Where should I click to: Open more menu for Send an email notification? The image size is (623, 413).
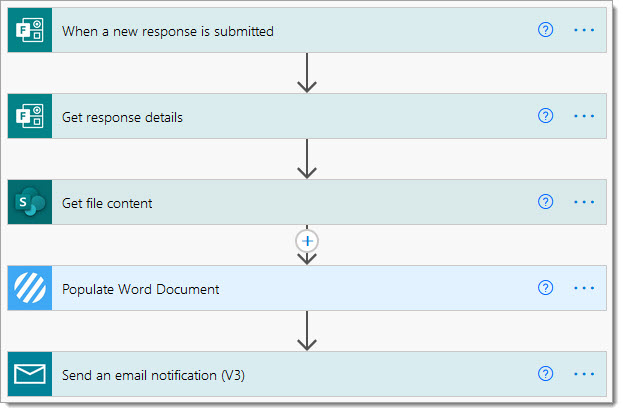584,374
